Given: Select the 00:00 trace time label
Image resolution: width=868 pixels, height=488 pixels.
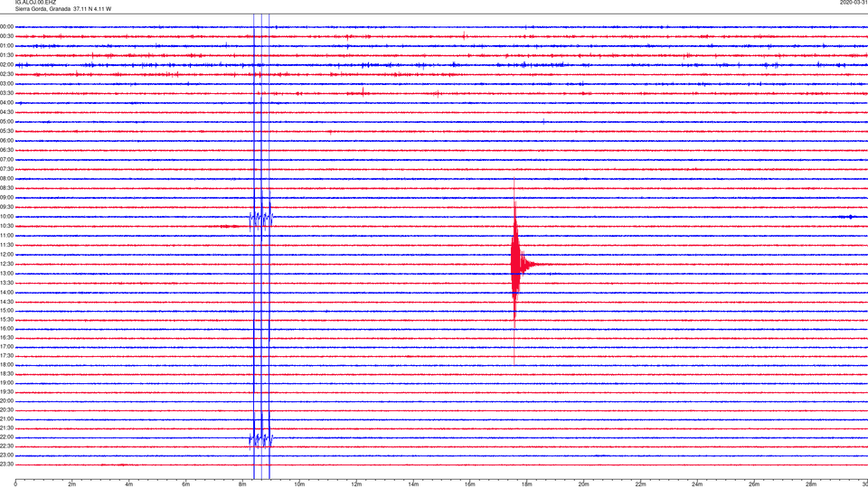Looking at the screenshot, I should (x=6, y=26).
